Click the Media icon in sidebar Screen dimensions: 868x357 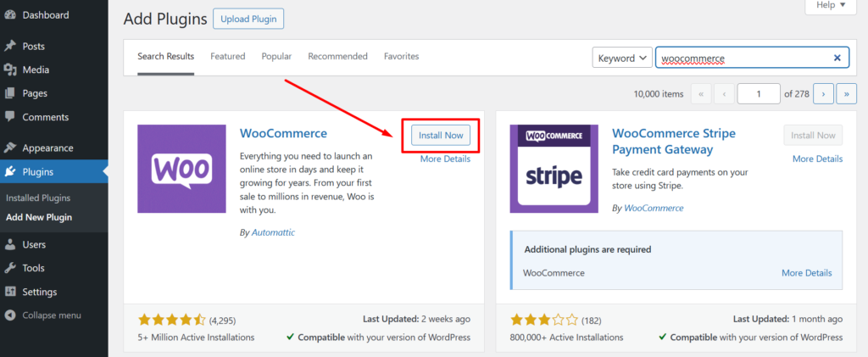click(x=10, y=70)
